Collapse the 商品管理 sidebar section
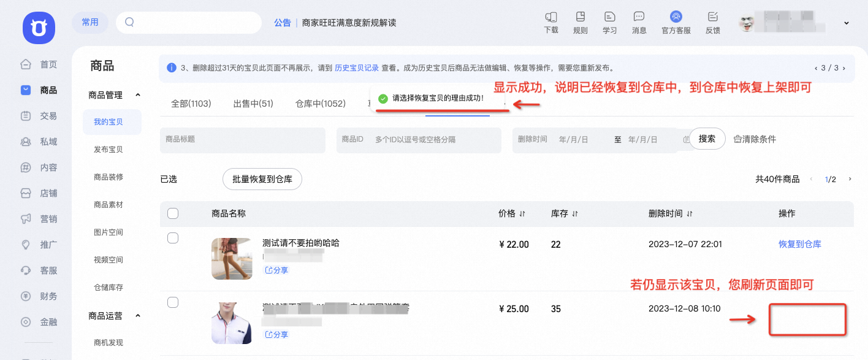 tap(137, 96)
